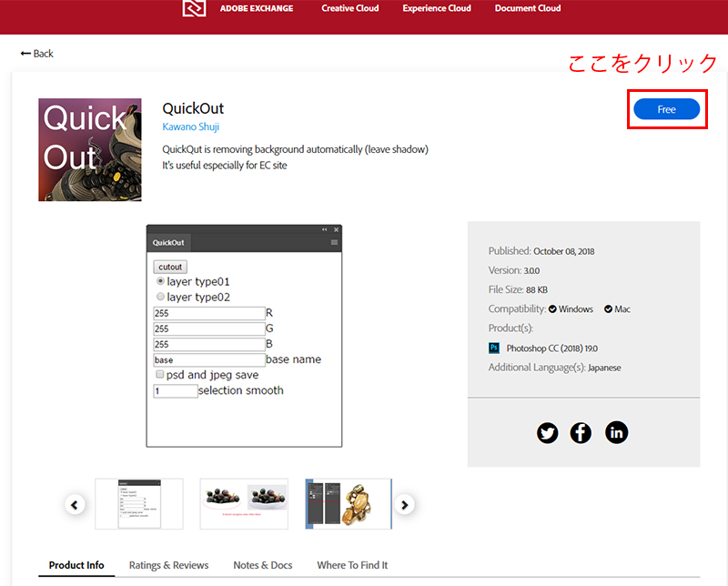This screenshot has height=586, width=728.
Task: Click the Photoshop Ps product icon
Action: (x=494, y=348)
